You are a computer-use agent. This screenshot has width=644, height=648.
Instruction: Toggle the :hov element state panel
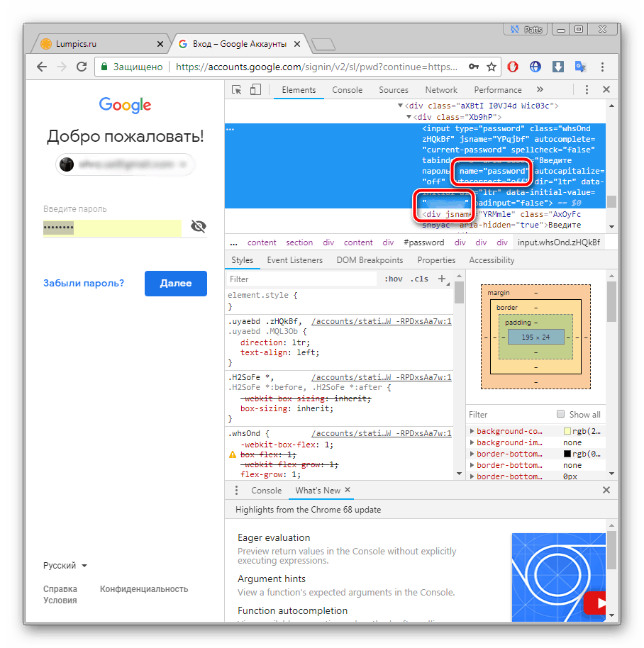(394, 279)
